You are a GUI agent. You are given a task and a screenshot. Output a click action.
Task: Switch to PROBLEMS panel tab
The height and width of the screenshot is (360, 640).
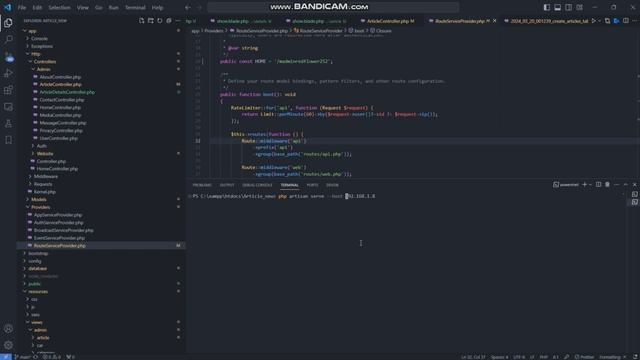pyautogui.click(x=202, y=185)
